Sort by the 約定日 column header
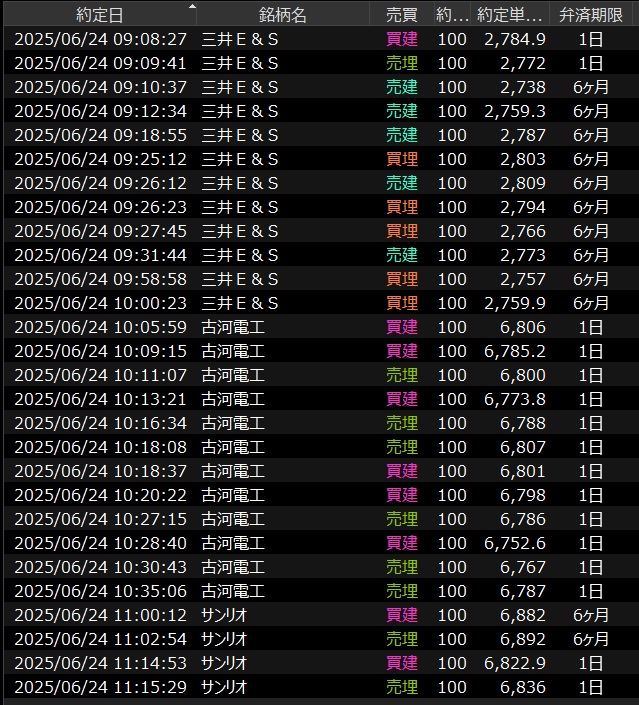Image resolution: width=639 pixels, height=705 pixels. (x=99, y=15)
